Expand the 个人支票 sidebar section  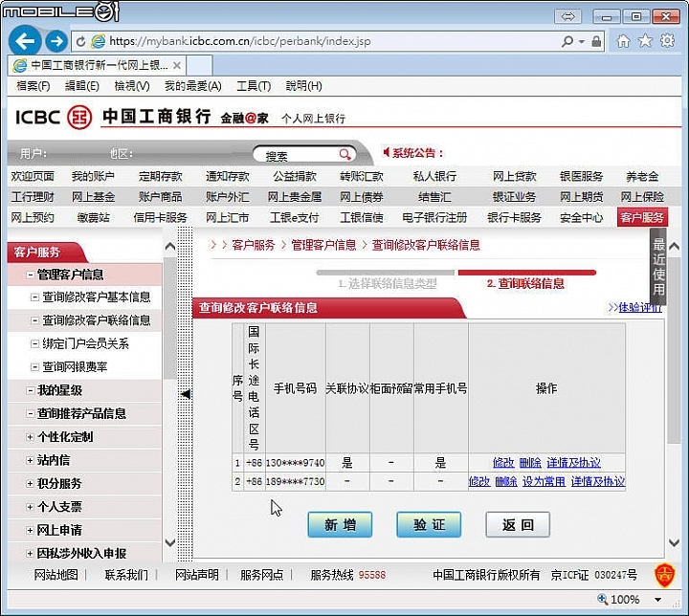pos(30,507)
